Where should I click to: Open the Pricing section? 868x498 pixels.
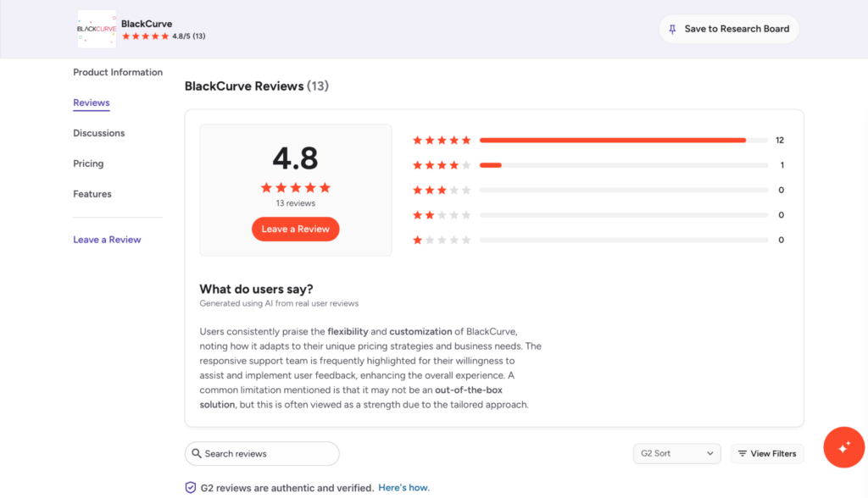[x=88, y=163]
